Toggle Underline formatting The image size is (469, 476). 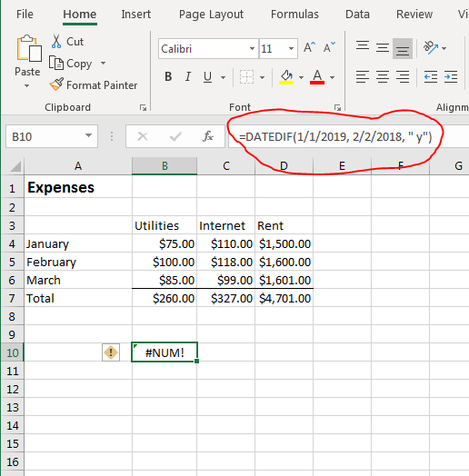point(207,76)
